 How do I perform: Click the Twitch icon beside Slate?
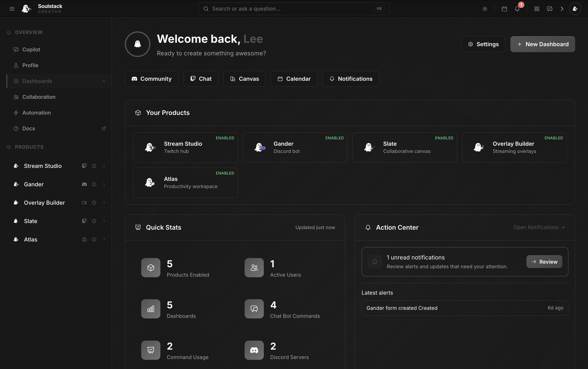84,221
